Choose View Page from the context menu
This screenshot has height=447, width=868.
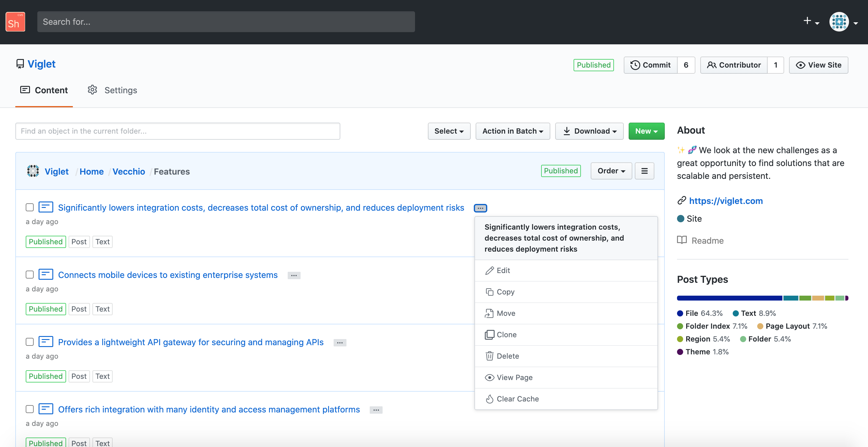[x=566, y=378]
